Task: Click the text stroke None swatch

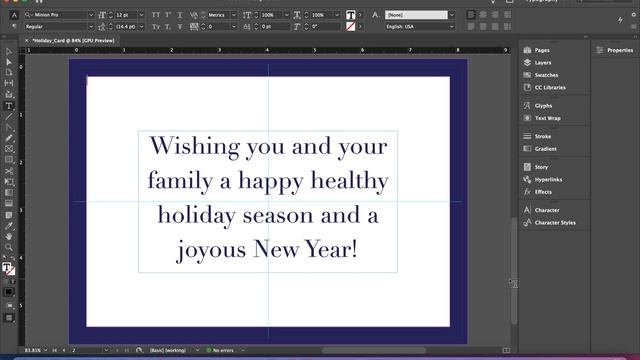Action: [x=351, y=27]
